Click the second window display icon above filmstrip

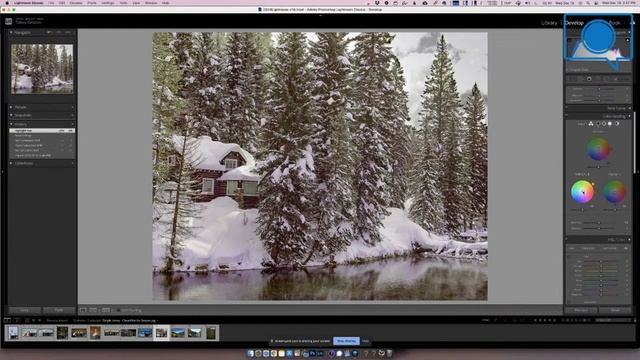(x=17, y=320)
